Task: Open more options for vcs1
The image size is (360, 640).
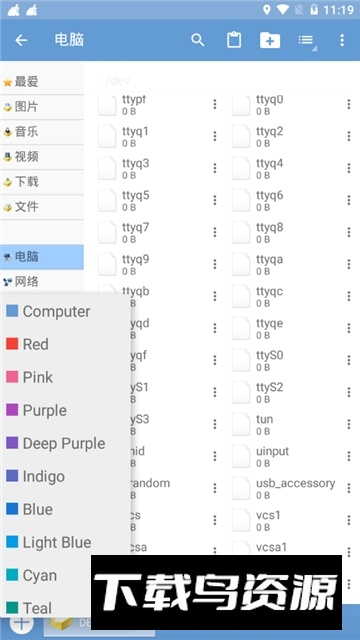Action: point(349,520)
